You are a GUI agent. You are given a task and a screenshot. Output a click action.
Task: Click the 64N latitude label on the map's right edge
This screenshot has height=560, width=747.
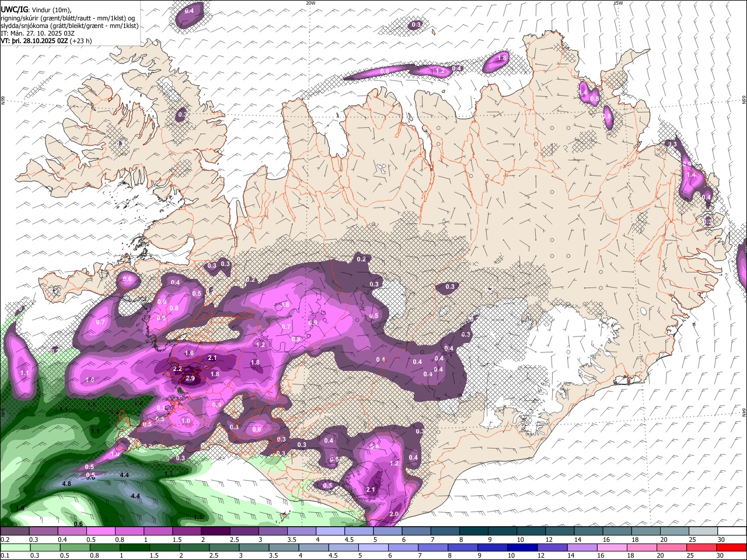[x=745, y=412]
